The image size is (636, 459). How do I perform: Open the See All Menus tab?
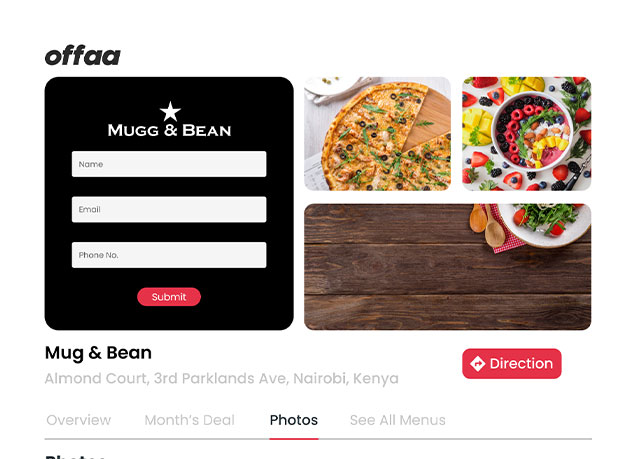[398, 420]
